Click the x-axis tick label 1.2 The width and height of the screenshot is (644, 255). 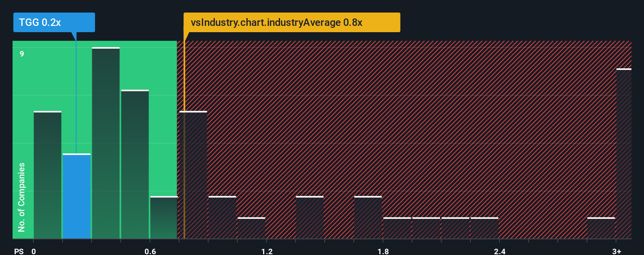click(267, 251)
